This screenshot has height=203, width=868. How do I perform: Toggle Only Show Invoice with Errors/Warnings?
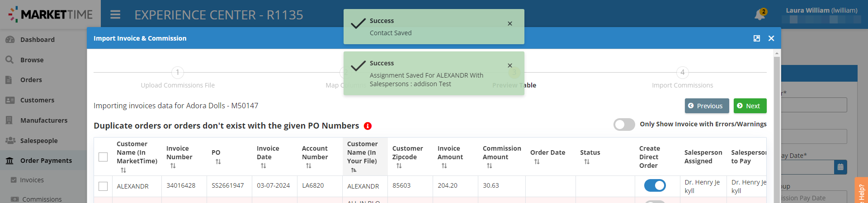click(x=624, y=125)
